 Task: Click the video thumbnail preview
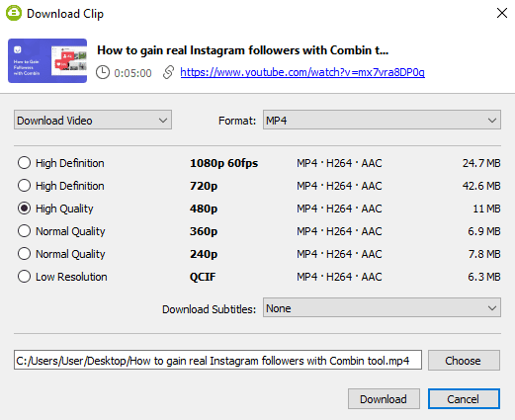point(47,60)
